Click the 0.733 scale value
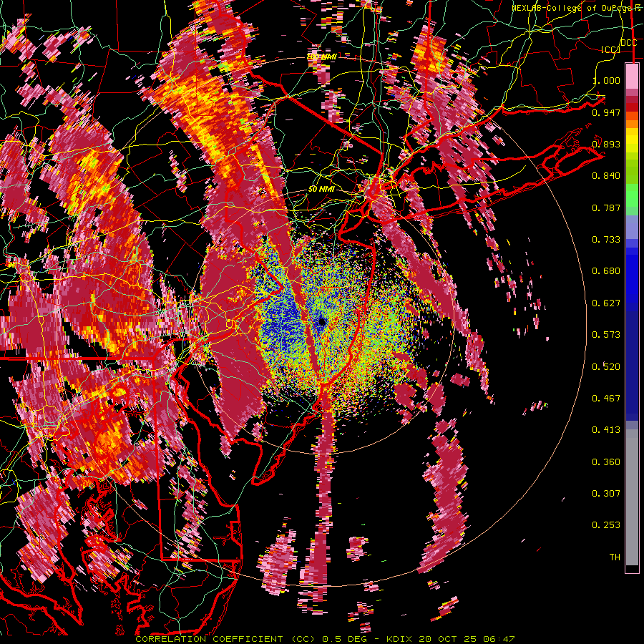This screenshot has width=644, height=644. [x=606, y=240]
